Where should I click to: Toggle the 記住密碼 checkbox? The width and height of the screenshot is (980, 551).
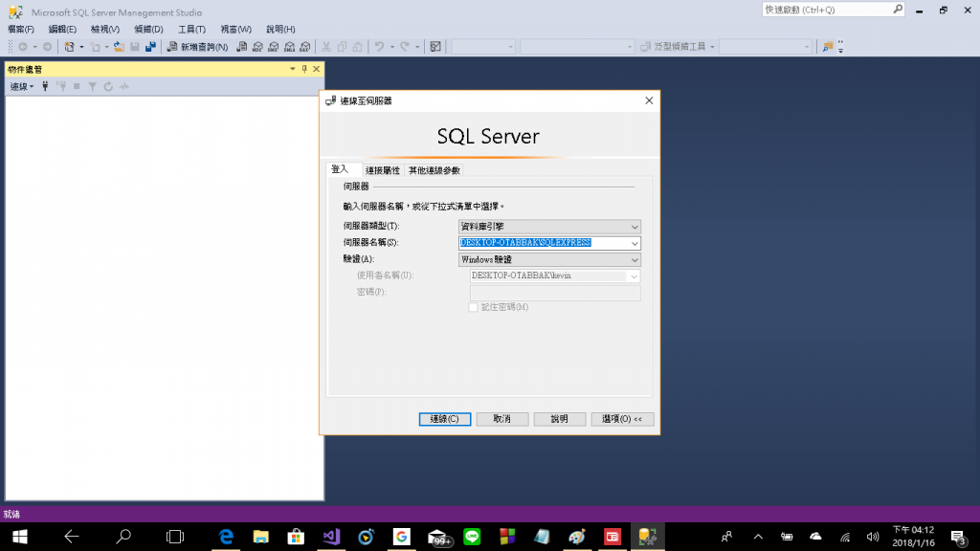473,307
